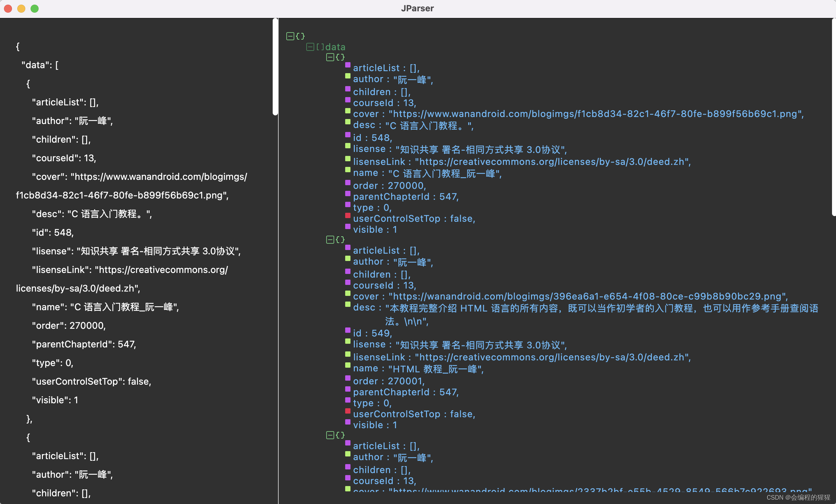Viewport: 836px width, 504px height.
Task: Collapse the second object containing id 549
Action: tap(330, 240)
